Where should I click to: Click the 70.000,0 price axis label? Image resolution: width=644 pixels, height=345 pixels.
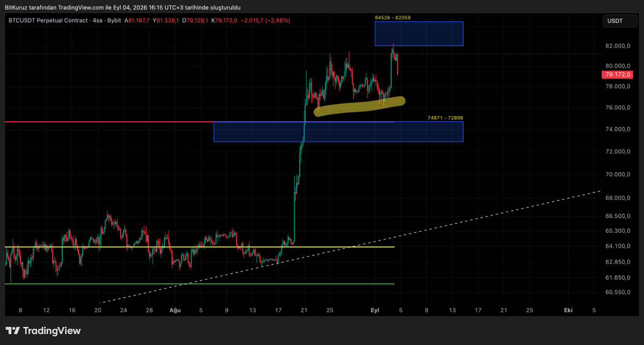click(617, 175)
